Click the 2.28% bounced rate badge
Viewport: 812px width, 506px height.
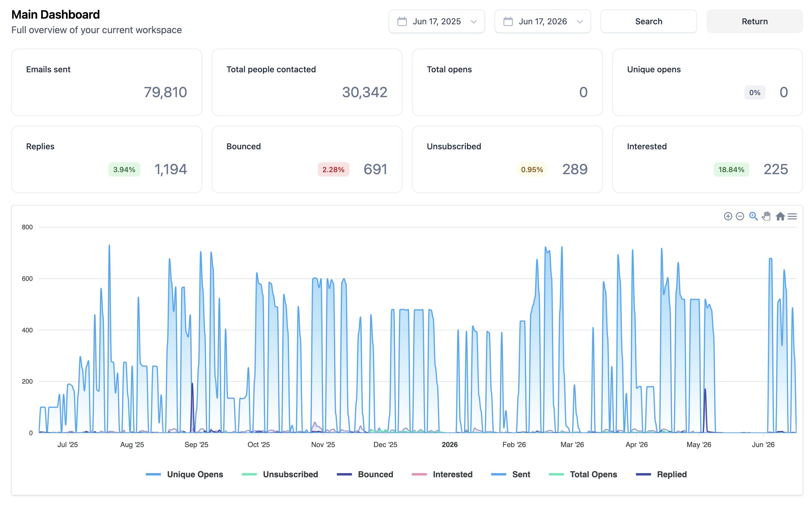coord(333,170)
